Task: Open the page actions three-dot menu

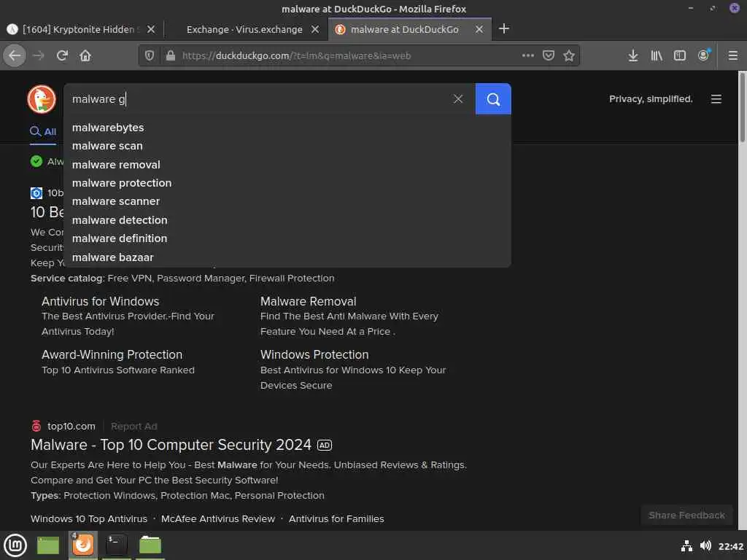Action: point(528,55)
